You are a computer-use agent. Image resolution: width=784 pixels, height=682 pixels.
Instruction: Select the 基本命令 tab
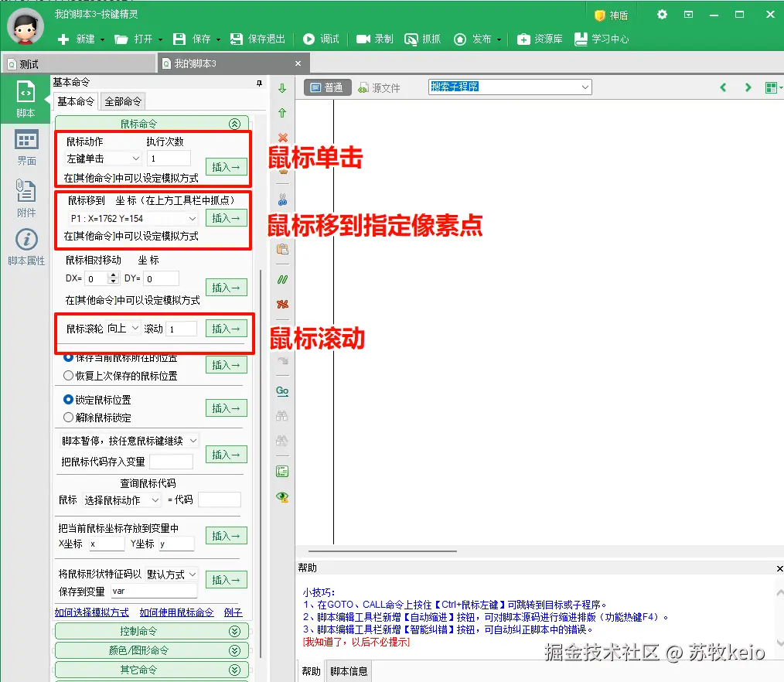coord(76,101)
